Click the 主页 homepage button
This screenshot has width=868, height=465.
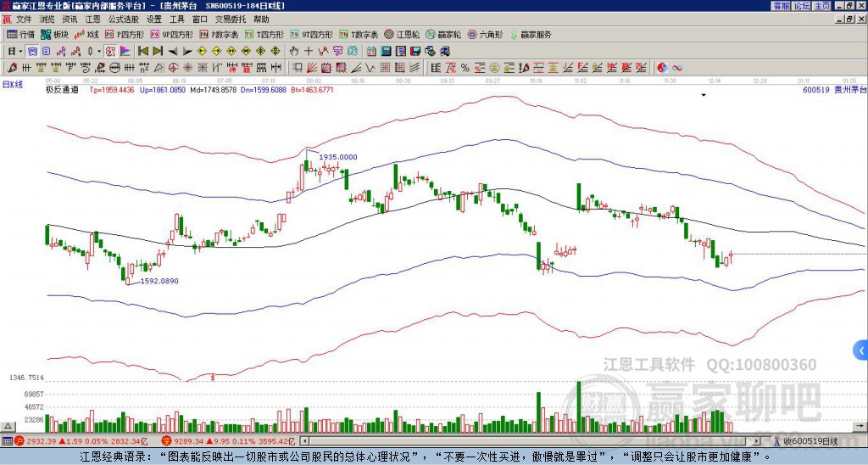821,6
